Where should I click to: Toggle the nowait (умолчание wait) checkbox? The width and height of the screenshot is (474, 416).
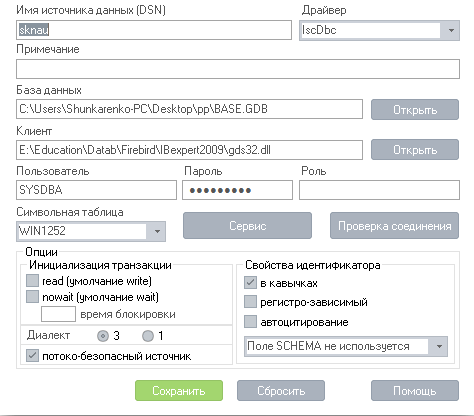click(32, 296)
